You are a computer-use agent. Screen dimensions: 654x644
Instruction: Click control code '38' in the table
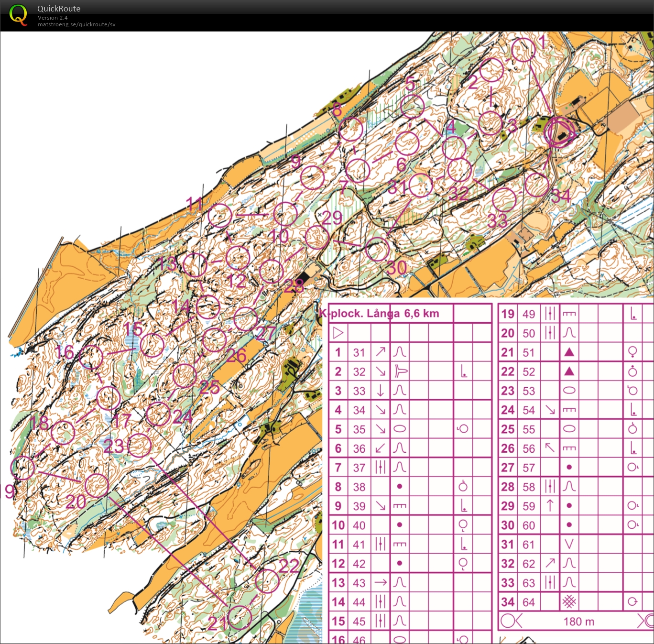[x=360, y=487]
